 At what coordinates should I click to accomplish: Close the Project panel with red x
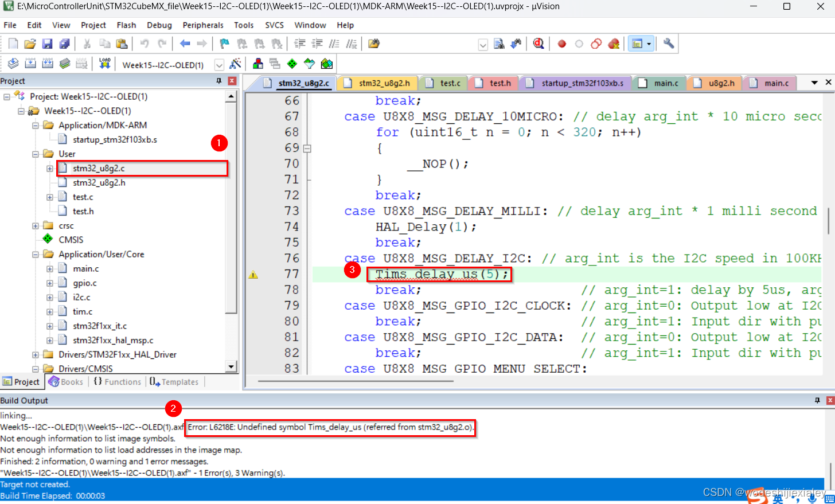coord(232,81)
